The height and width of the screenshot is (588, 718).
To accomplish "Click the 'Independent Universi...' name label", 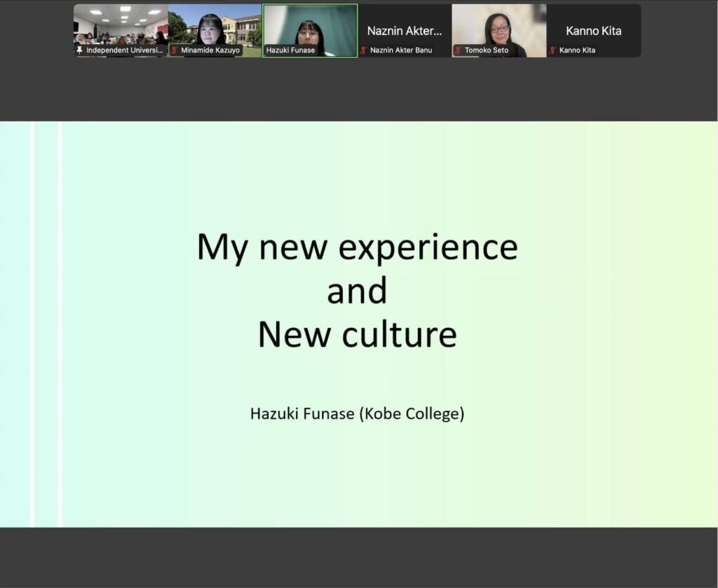I will tap(125, 50).
